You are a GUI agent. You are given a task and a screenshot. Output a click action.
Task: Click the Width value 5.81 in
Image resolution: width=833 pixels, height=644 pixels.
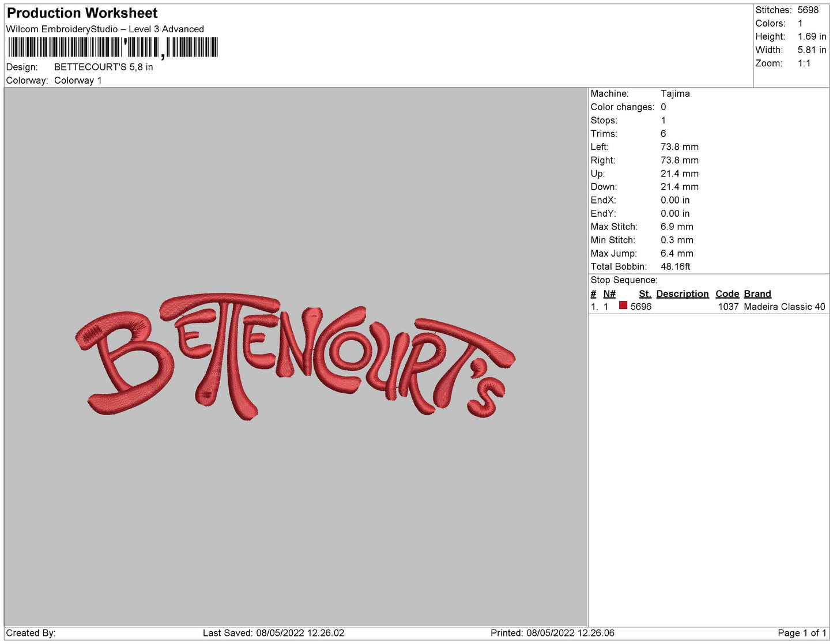[x=812, y=50]
